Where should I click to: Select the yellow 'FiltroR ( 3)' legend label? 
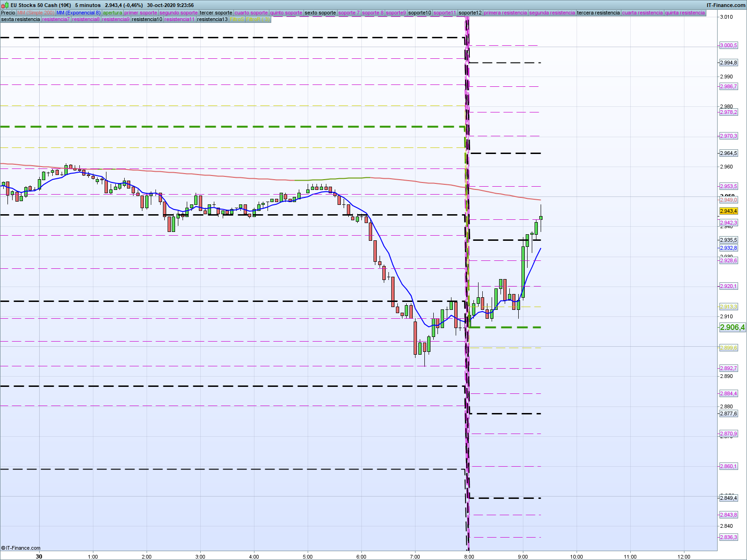click(x=258, y=19)
